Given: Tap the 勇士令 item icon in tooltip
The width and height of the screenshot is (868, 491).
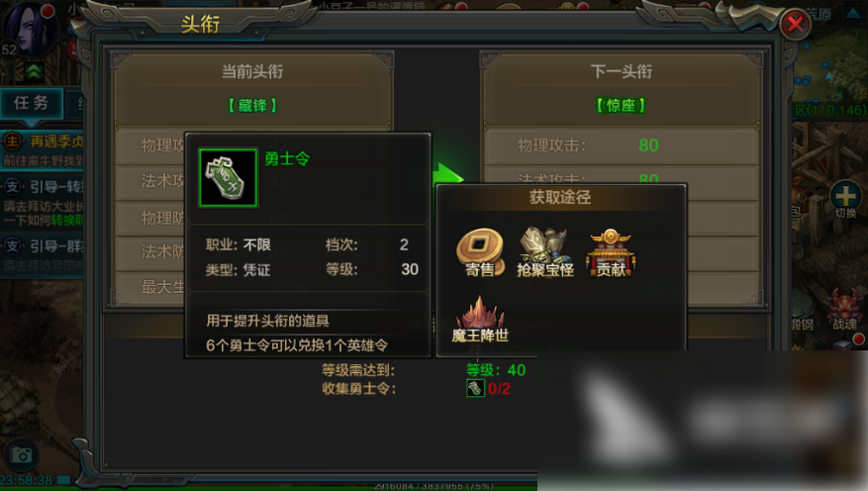Looking at the screenshot, I should 228,177.
